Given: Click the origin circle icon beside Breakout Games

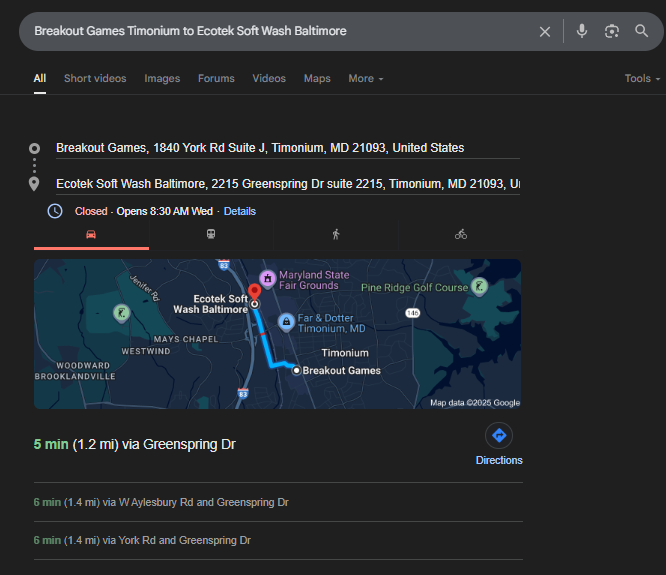Looking at the screenshot, I should point(34,149).
